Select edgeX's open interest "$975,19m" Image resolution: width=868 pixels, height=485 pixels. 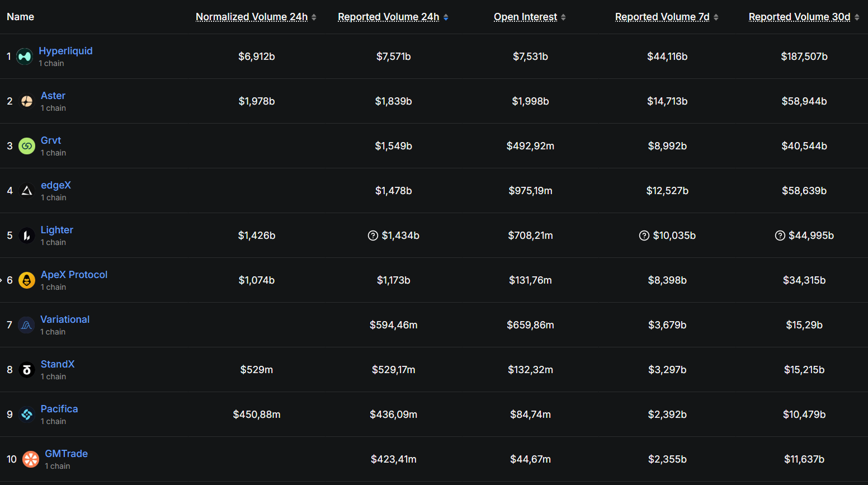tap(531, 191)
